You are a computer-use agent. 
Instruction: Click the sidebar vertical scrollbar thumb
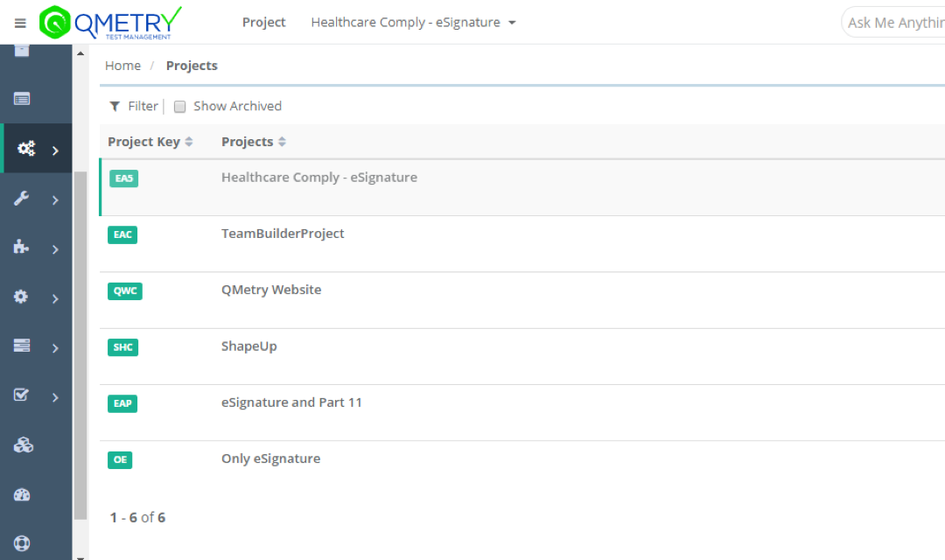click(80, 346)
